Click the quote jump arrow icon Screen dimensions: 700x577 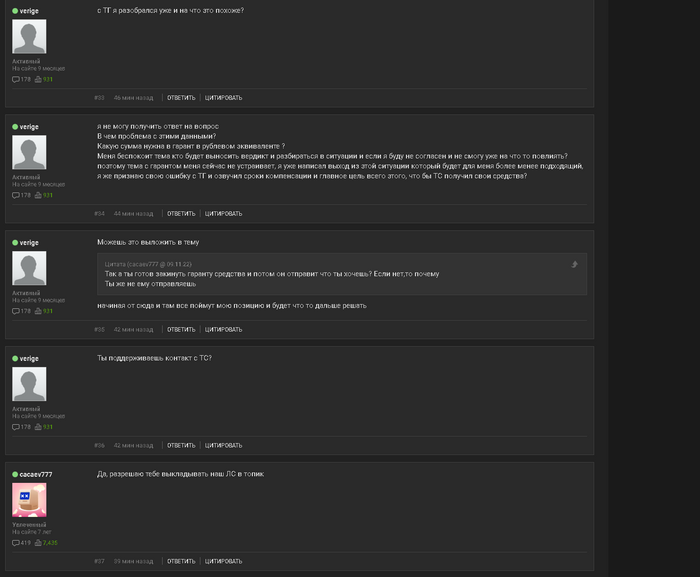click(575, 264)
